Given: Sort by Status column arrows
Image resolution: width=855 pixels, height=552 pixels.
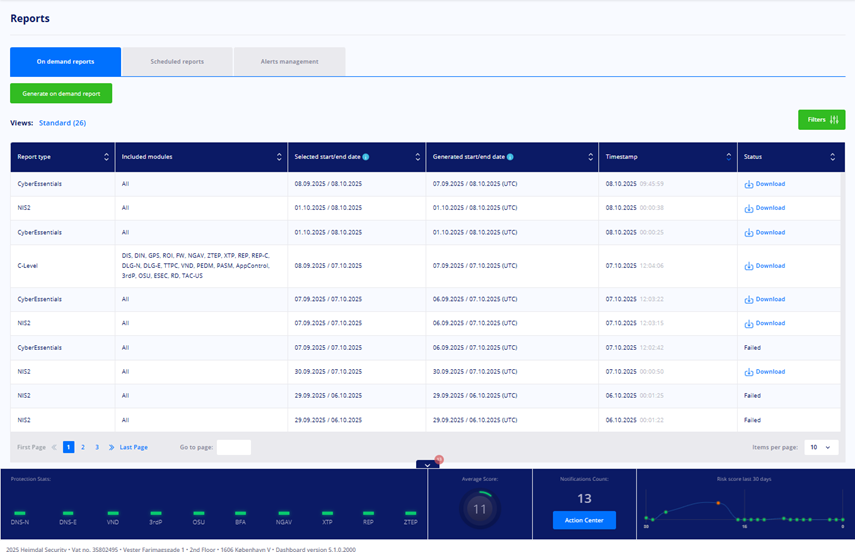Looking at the screenshot, I should [x=833, y=157].
